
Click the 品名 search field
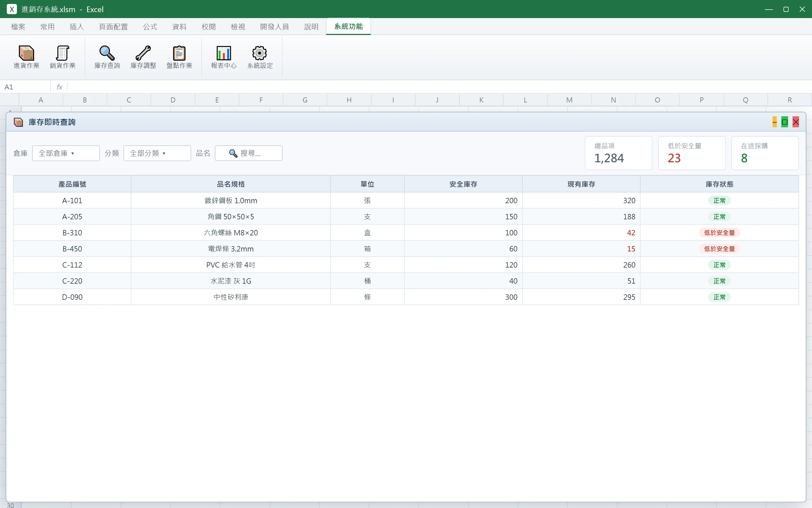(x=248, y=153)
